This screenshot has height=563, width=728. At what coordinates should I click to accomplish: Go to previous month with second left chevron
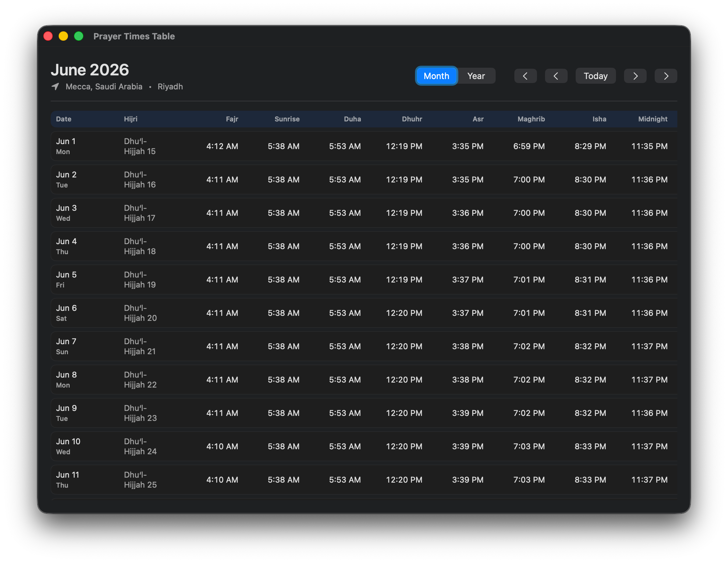[556, 76]
